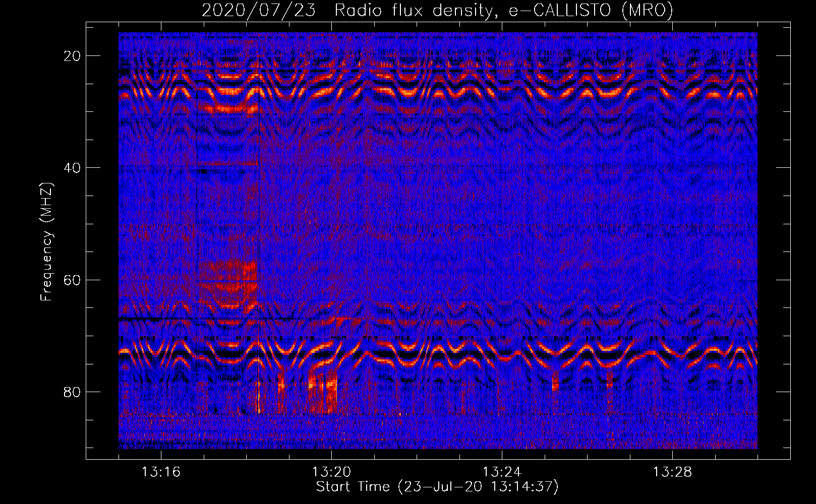The height and width of the screenshot is (504, 816).
Task: Click the 13:20 time tick label
Action: pos(331,472)
